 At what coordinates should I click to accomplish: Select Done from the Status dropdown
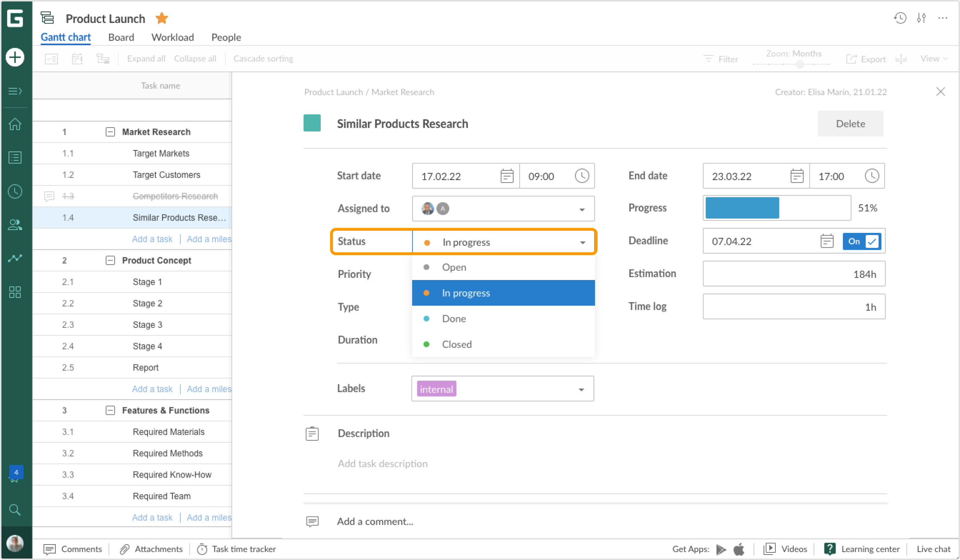[x=454, y=318]
